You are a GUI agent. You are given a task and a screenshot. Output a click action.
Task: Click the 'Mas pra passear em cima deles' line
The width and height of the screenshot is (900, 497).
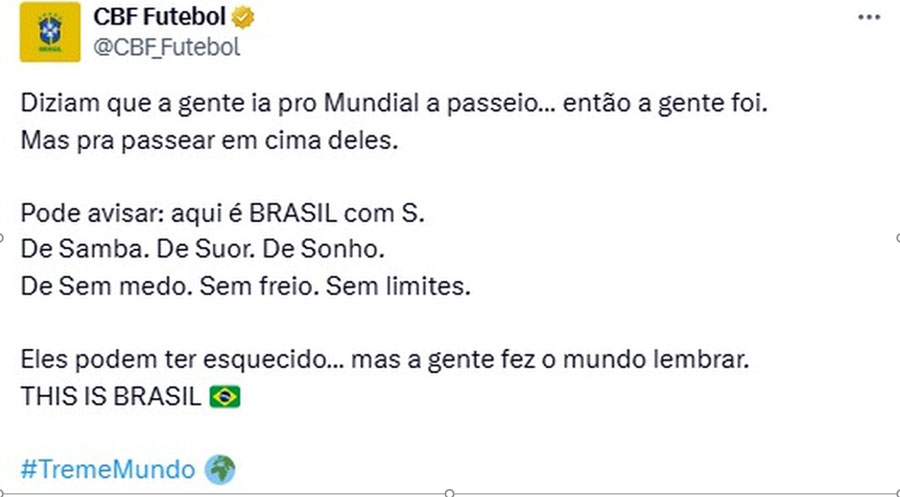(x=210, y=141)
